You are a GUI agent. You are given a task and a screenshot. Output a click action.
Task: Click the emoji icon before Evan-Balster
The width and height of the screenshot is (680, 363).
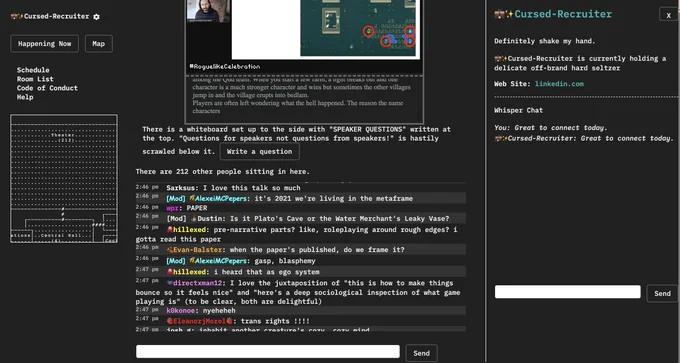pyautogui.click(x=170, y=250)
